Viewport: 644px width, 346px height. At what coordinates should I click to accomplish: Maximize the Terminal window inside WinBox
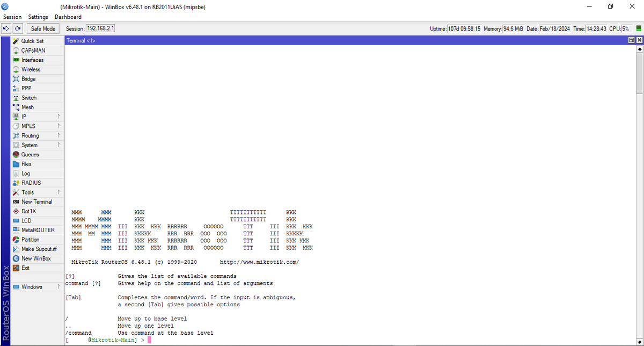click(x=631, y=41)
